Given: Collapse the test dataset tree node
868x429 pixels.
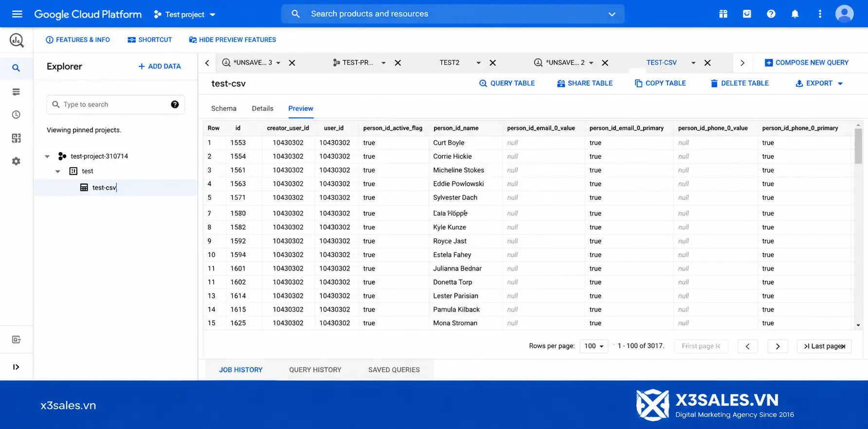Looking at the screenshot, I should coord(58,171).
